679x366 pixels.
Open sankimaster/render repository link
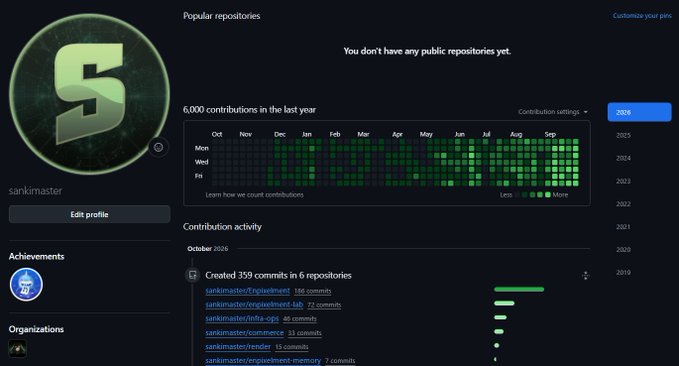tap(238, 347)
